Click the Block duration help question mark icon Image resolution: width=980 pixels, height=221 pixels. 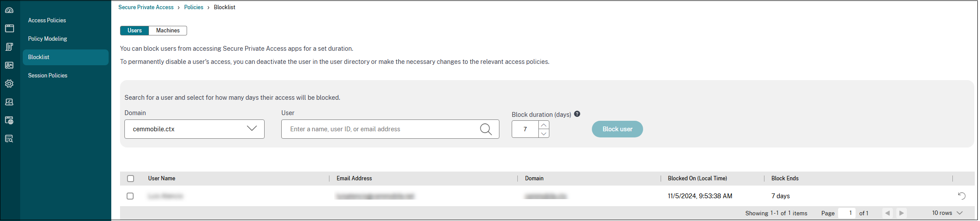(577, 114)
